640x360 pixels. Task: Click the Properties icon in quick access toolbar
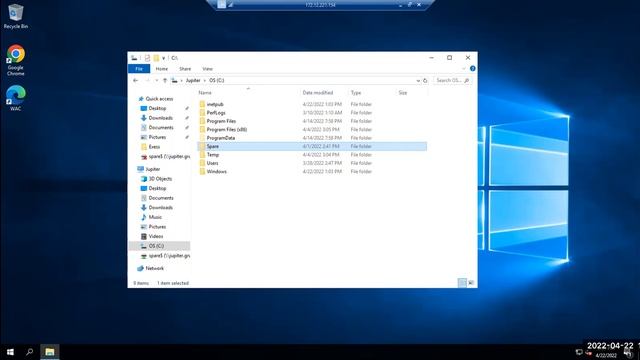coord(147,58)
